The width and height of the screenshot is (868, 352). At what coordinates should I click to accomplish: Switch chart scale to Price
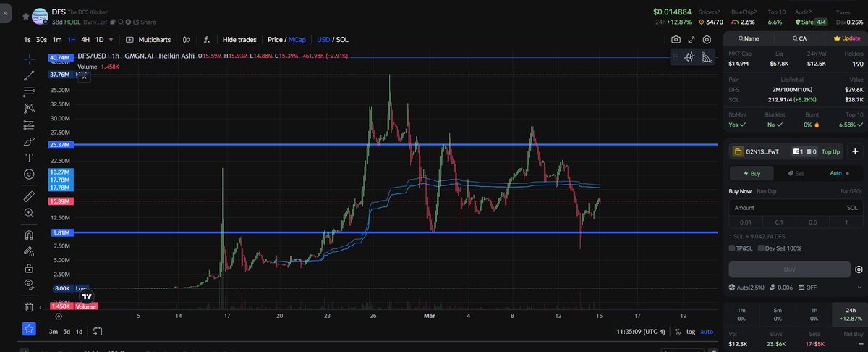coord(275,40)
